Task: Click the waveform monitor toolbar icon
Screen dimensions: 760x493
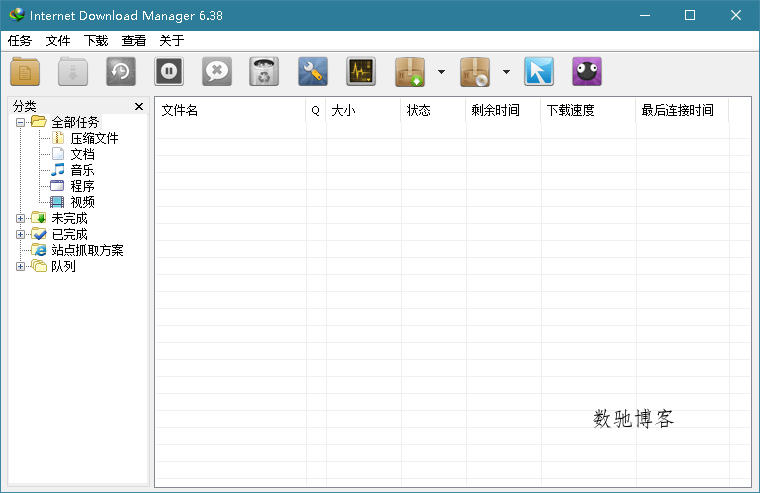Action: pos(361,72)
